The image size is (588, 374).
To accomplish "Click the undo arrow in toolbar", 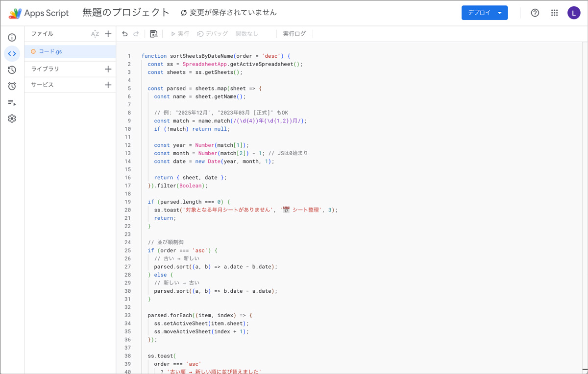I will (x=125, y=34).
